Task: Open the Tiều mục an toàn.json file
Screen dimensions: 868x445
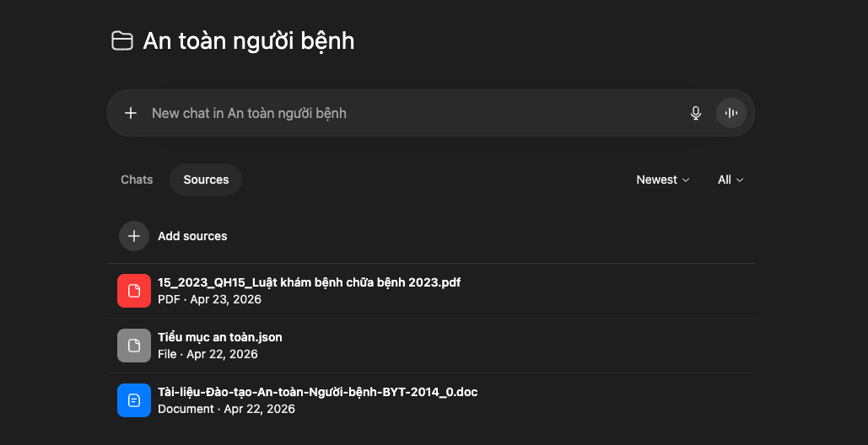Action: (x=220, y=337)
